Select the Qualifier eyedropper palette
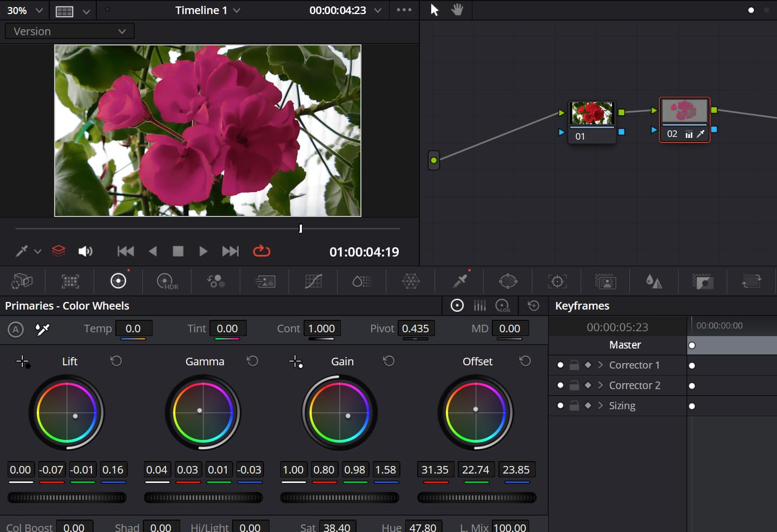Viewport: 777px width, 532px height. (459, 281)
